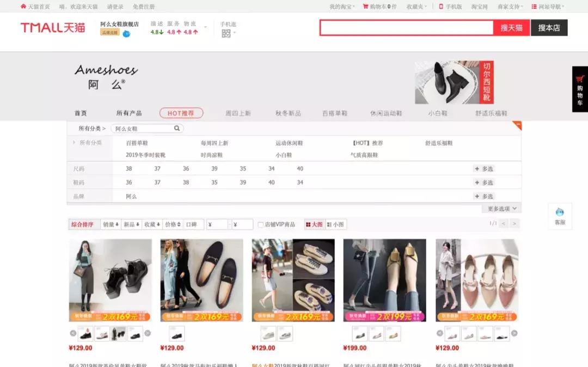588x367 pixels.
Task: Select yellow swatch under fourth product
Action: click(393, 334)
